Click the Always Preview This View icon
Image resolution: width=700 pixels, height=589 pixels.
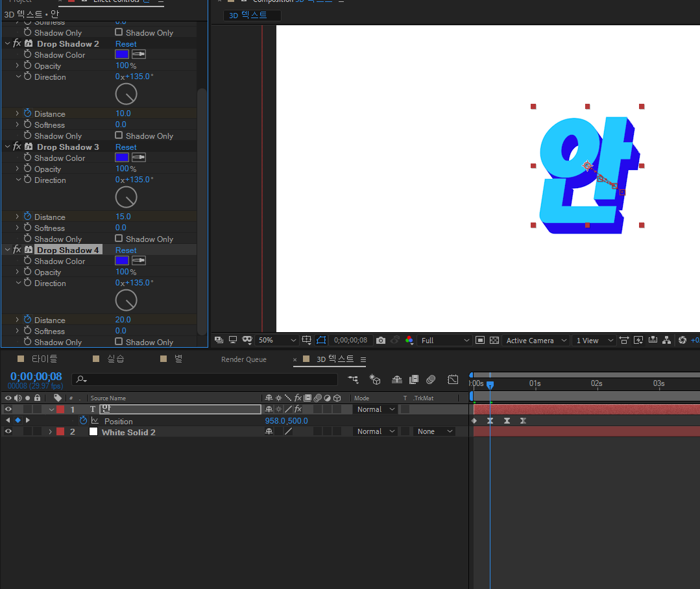pos(219,340)
